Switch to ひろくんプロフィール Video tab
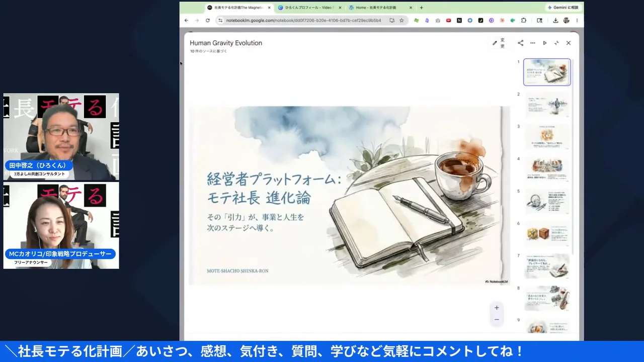 (309, 8)
